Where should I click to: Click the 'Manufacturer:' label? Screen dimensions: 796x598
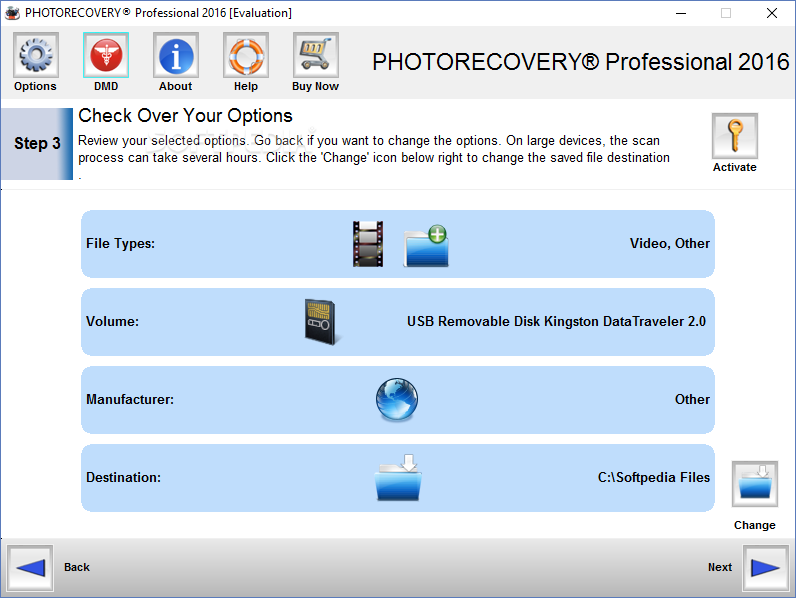[x=130, y=400]
